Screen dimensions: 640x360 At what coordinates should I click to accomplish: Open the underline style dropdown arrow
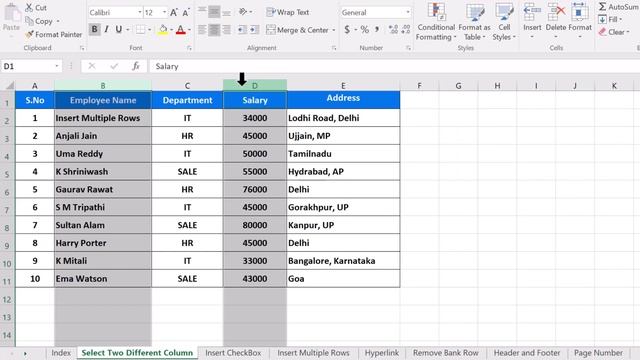point(128,29)
